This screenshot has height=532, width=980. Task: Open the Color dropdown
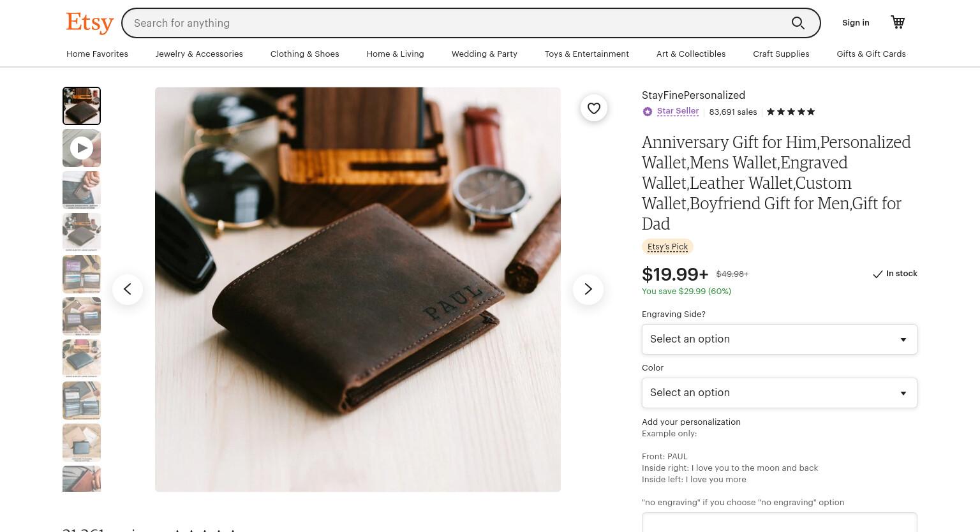[780, 393]
